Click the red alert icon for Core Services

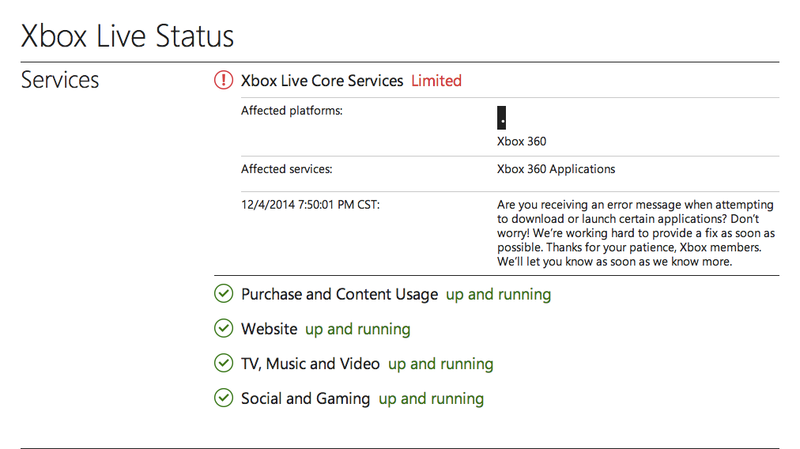point(223,80)
